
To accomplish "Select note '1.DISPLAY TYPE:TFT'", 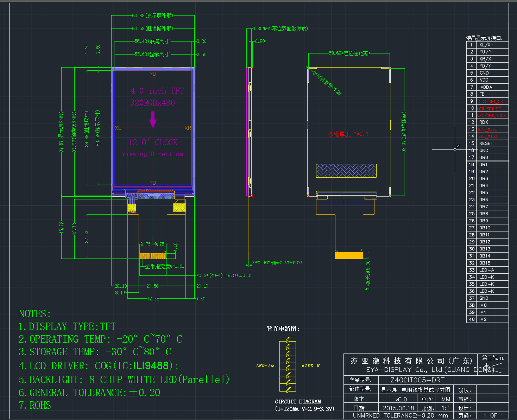I will pos(67,326).
